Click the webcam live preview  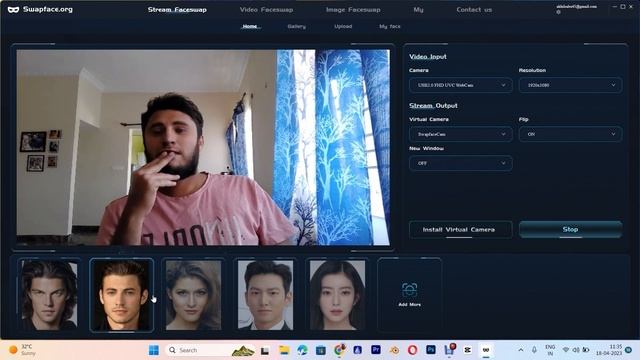pyautogui.click(x=203, y=147)
